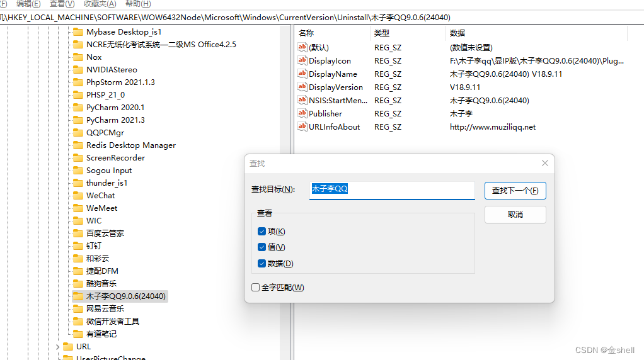Click the (数值未设置) data cell
Image resolution: width=644 pixels, height=360 pixels.
pos(471,48)
